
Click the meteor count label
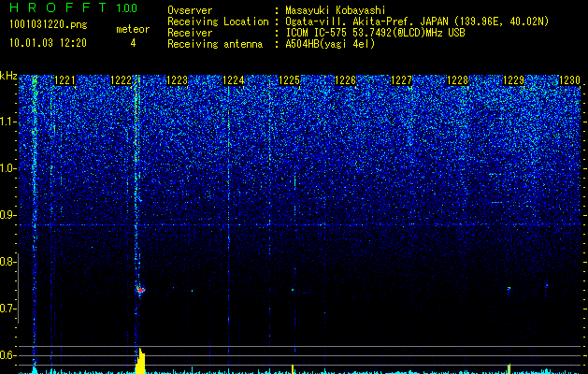(133, 29)
